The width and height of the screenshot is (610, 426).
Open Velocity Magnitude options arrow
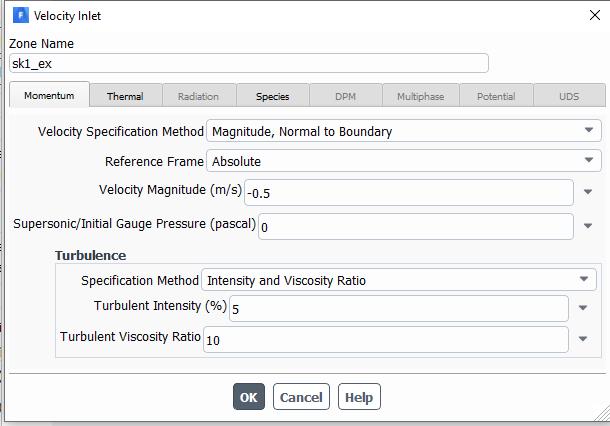[x=588, y=193]
